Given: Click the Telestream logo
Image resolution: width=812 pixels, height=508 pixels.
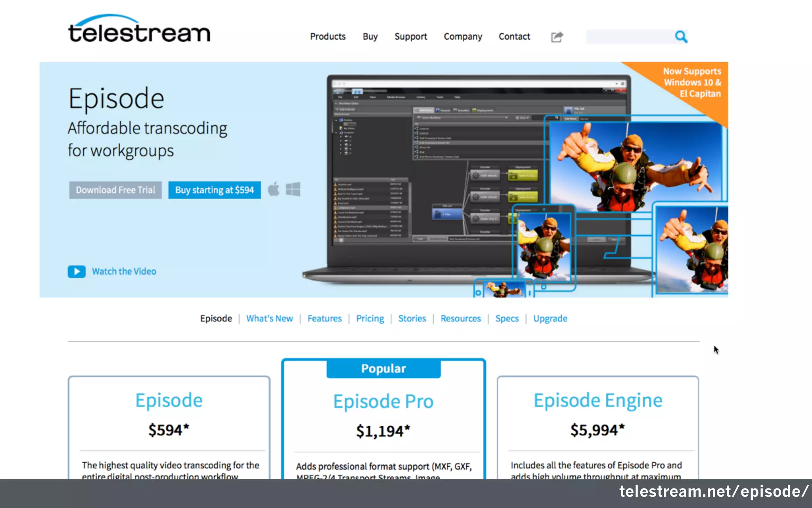Looking at the screenshot, I should pyautogui.click(x=139, y=29).
